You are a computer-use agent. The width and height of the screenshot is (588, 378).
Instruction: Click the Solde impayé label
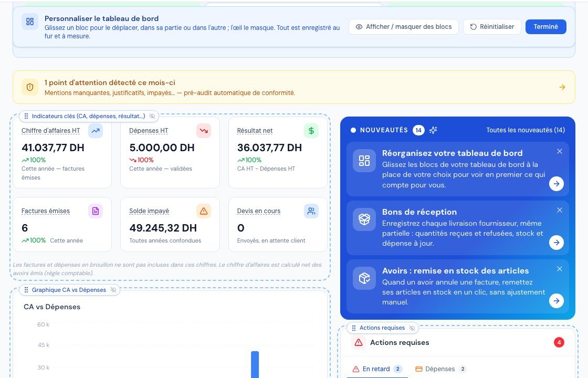point(149,211)
